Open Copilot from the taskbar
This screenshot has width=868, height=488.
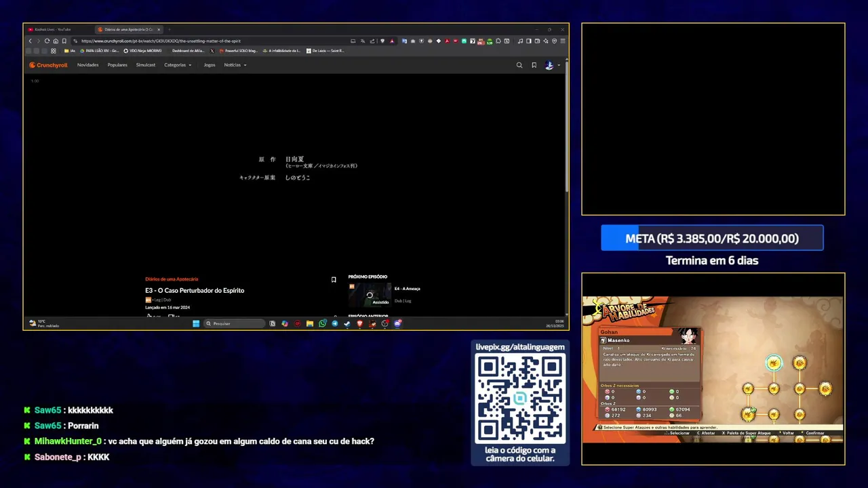[x=285, y=323]
